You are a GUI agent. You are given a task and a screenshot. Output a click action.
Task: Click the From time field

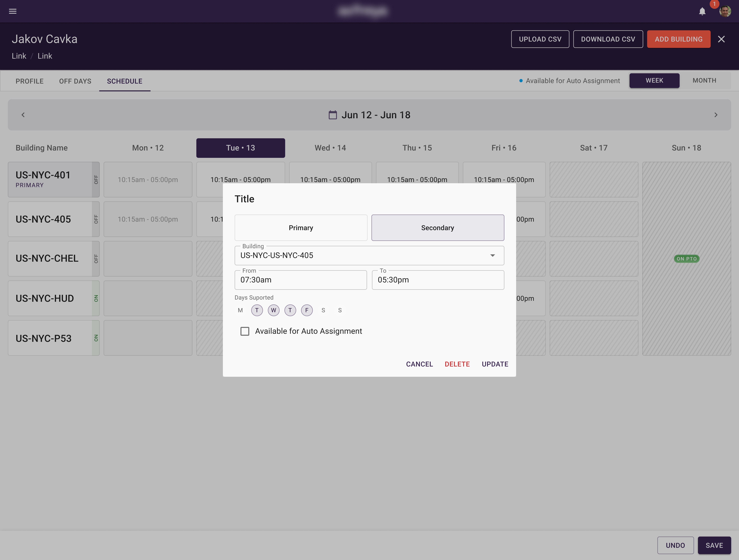point(301,280)
